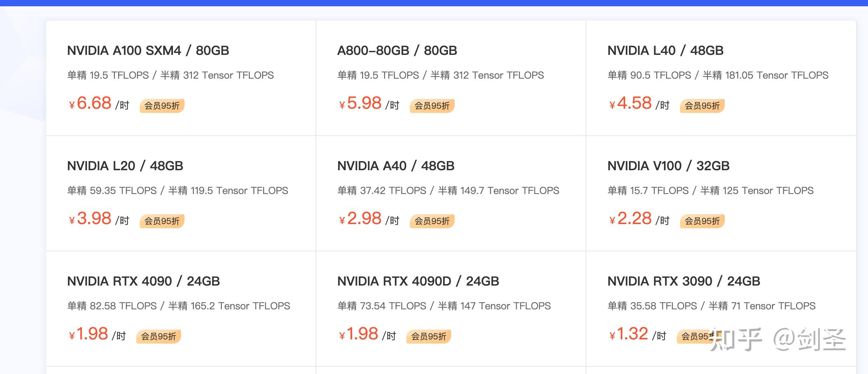The height and width of the screenshot is (374, 868).
Task: Click the 会员95折 badge on A800-80GB card
Action: [x=432, y=106]
